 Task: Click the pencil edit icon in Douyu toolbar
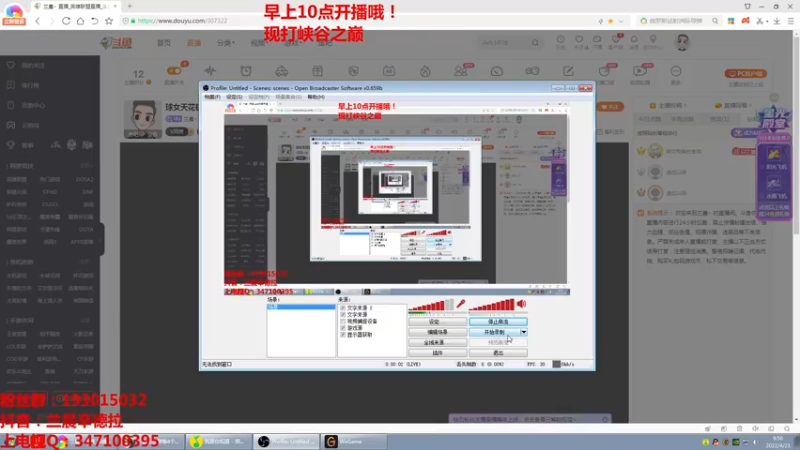[568, 71]
